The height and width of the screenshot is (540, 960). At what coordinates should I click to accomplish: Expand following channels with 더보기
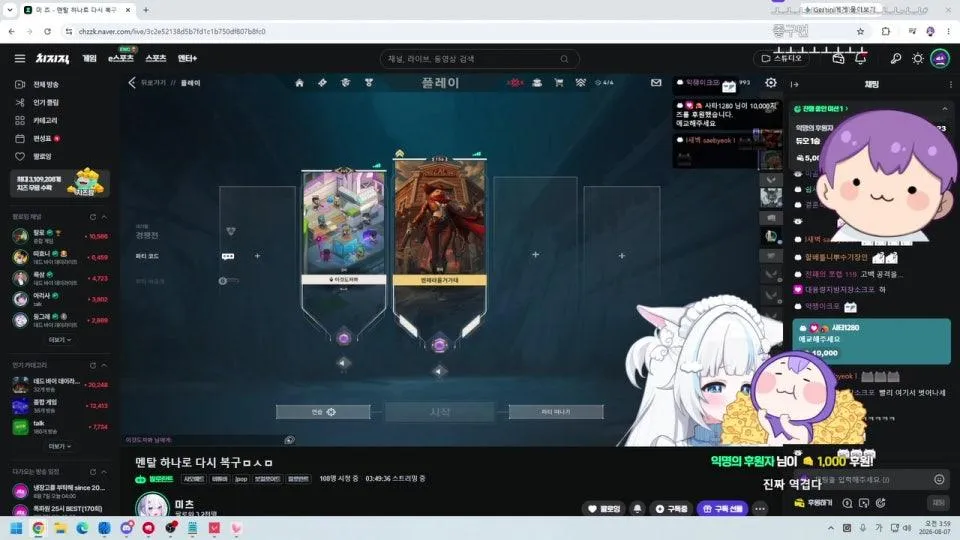click(x=59, y=339)
